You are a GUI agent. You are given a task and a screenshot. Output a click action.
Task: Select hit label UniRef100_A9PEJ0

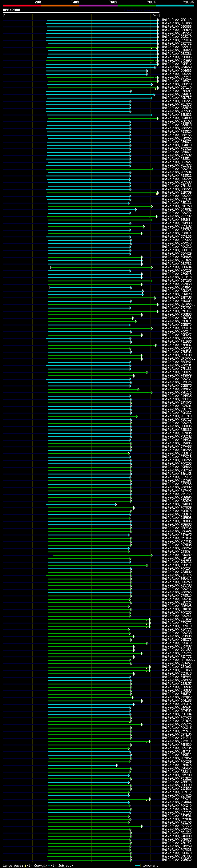(x=177, y=64)
